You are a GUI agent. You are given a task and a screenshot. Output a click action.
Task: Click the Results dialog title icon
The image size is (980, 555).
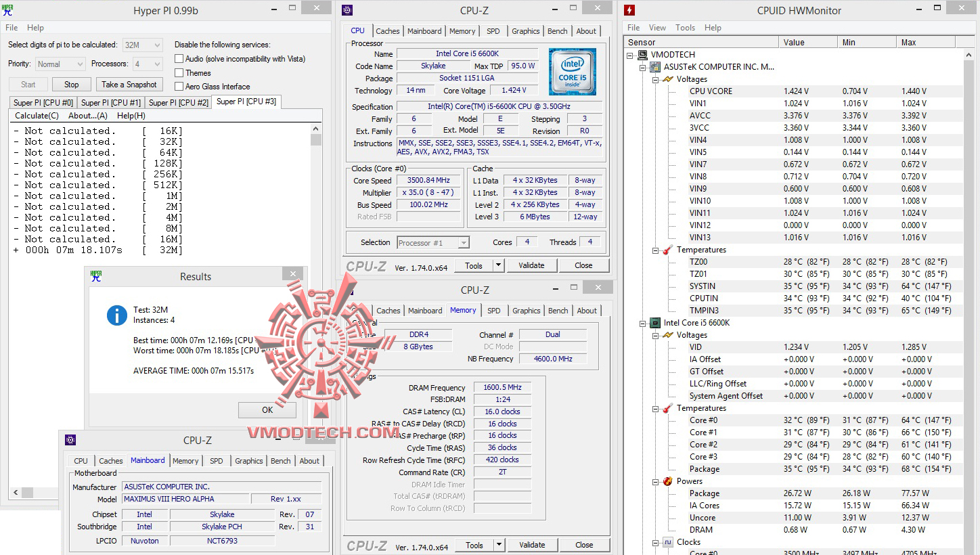coord(96,276)
